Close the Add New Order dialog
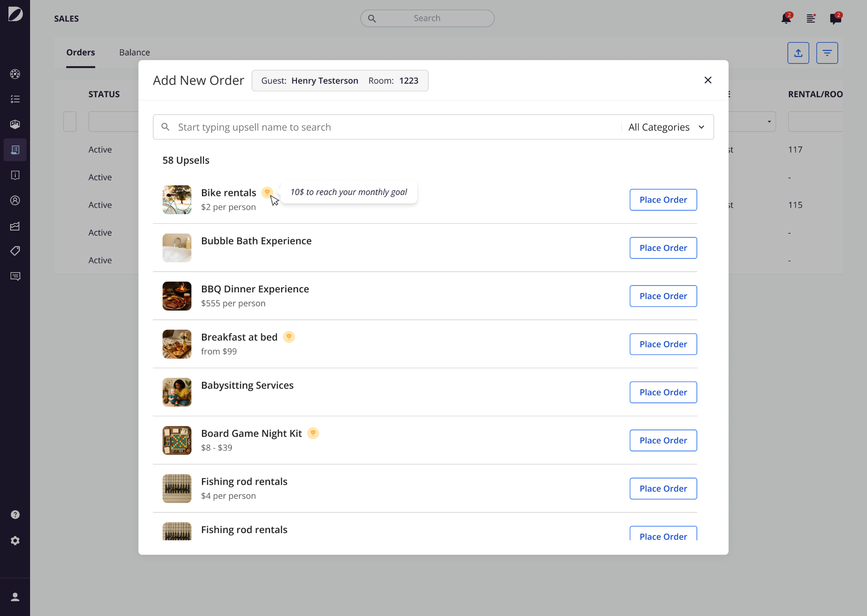 [708, 80]
